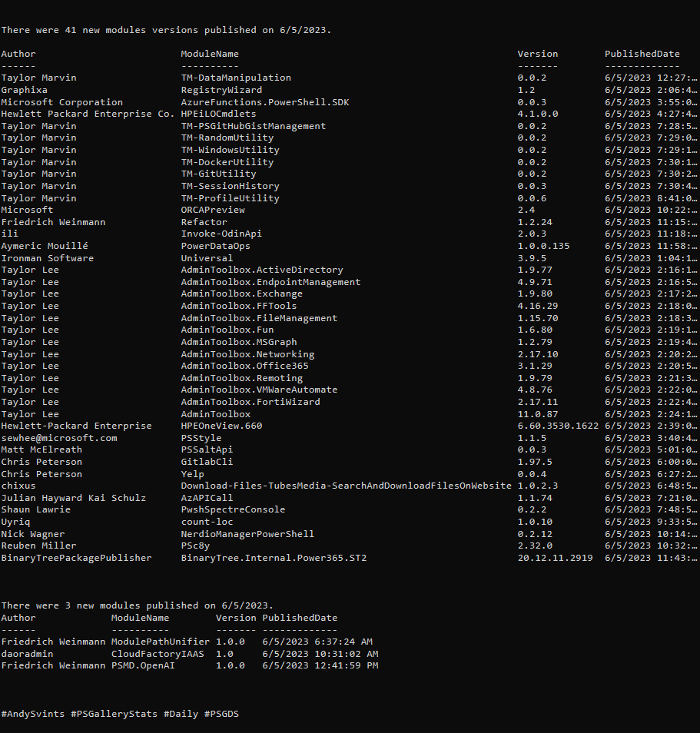The image size is (700, 733).
Task: Click the Invoke-OdinApi module name
Action: click(x=221, y=234)
